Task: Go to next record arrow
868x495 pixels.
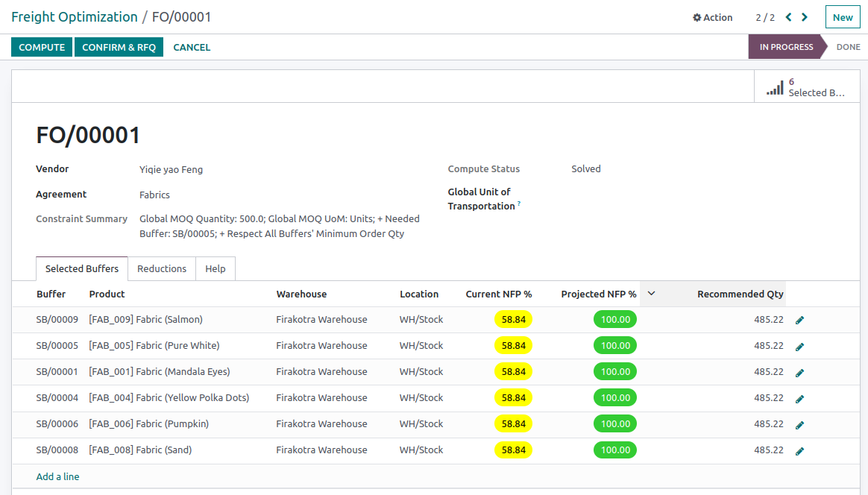Action: [805, 17]
